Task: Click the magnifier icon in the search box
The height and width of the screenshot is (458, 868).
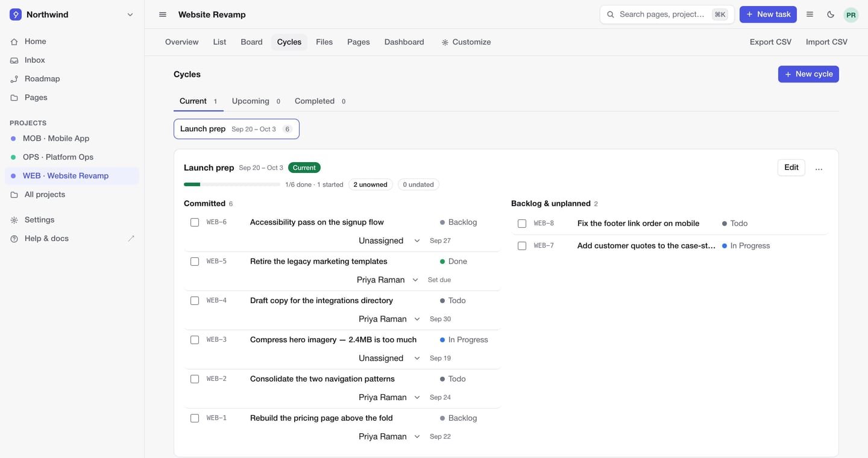Action: tap(611, 14)
